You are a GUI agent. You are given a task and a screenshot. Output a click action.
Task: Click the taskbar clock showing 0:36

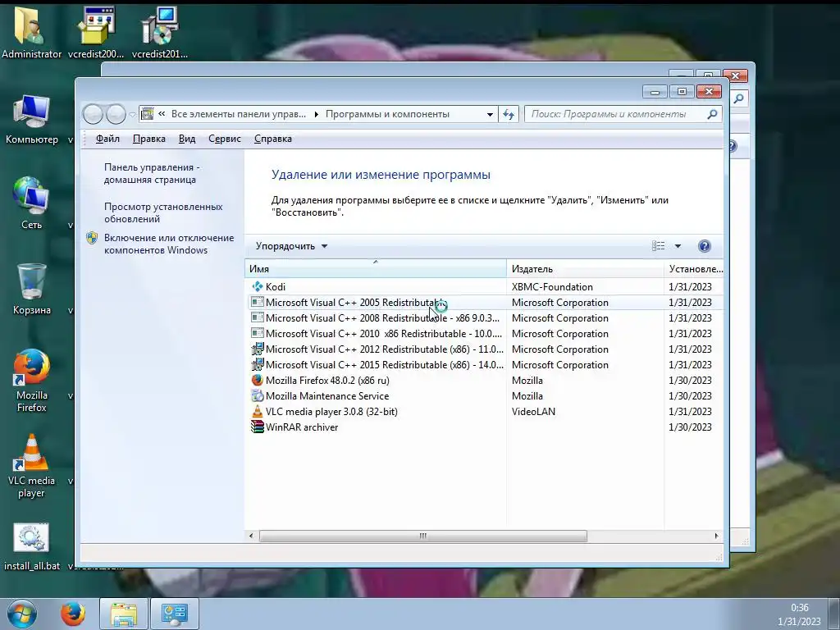800,608
